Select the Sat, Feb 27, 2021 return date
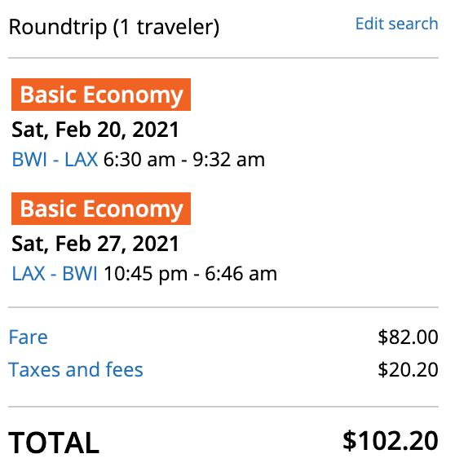This screenshot has height=476, width=455. coord(95,244)
